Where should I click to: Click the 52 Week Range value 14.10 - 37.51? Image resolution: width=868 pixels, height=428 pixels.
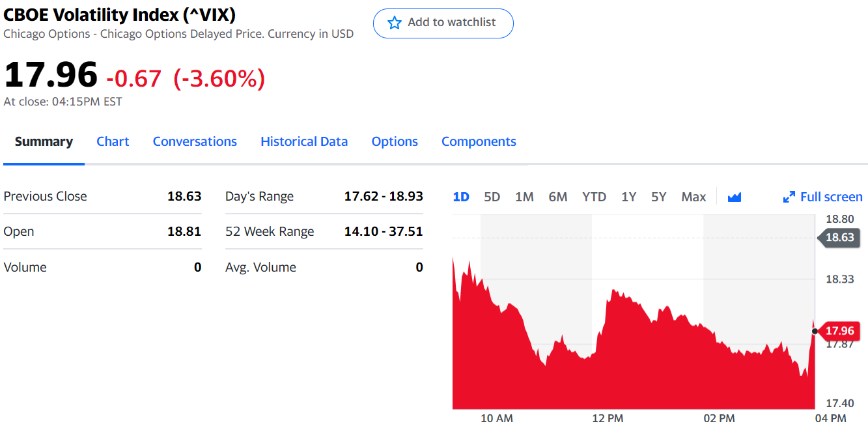(384, 231)
